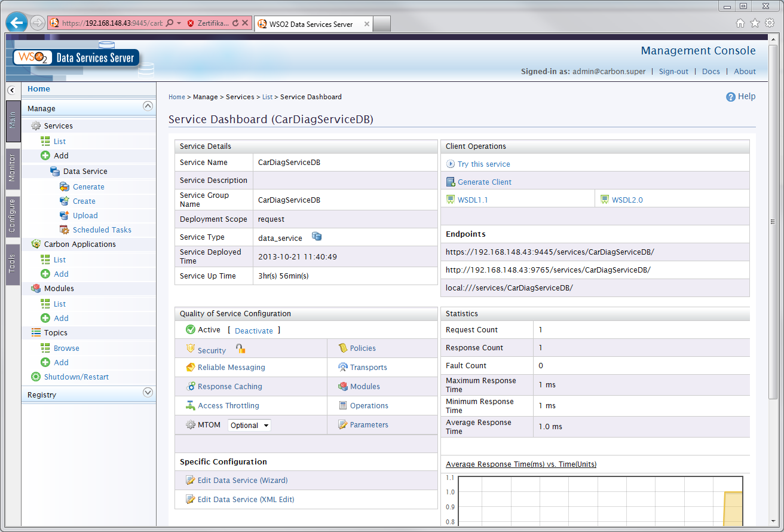Click the Security shield icon

tap(191, 348)
